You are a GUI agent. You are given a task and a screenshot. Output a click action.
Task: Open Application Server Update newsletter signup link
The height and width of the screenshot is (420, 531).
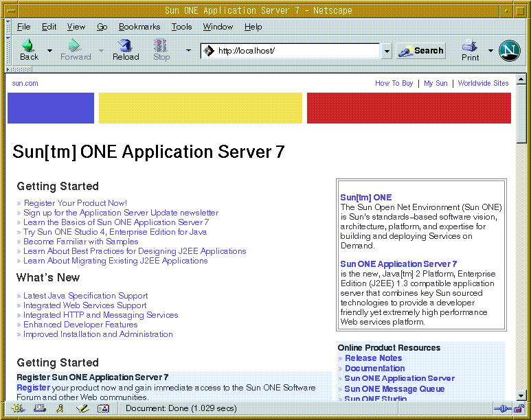tap(121, 213)
